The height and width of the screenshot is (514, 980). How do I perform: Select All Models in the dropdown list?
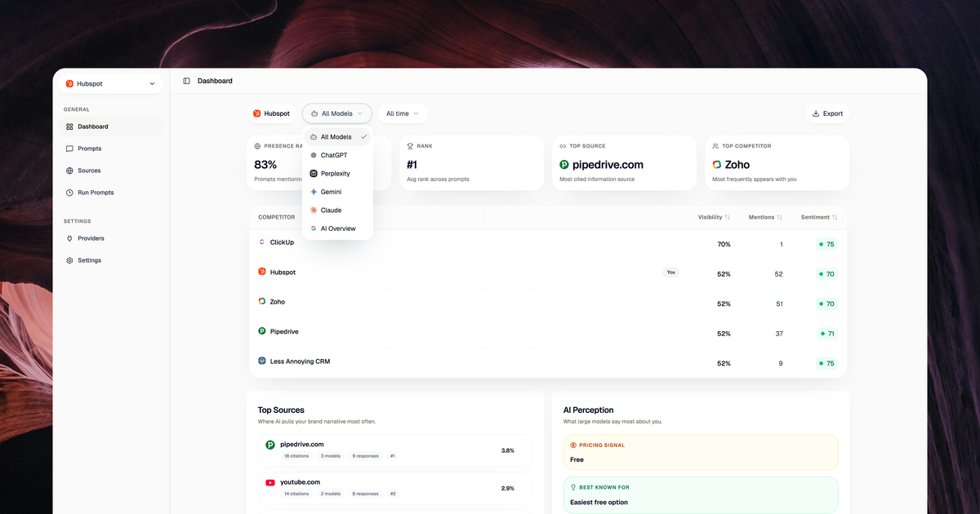pyautogui.click(x=338, y=137)
